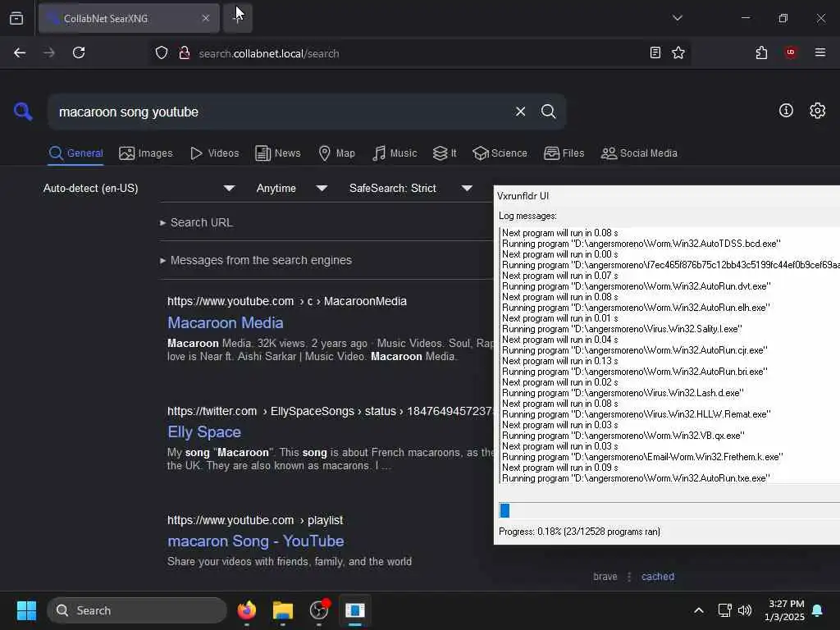Screen dimensions: 840x630
Task: Switch to IT search category
Action: click(445, 153)
